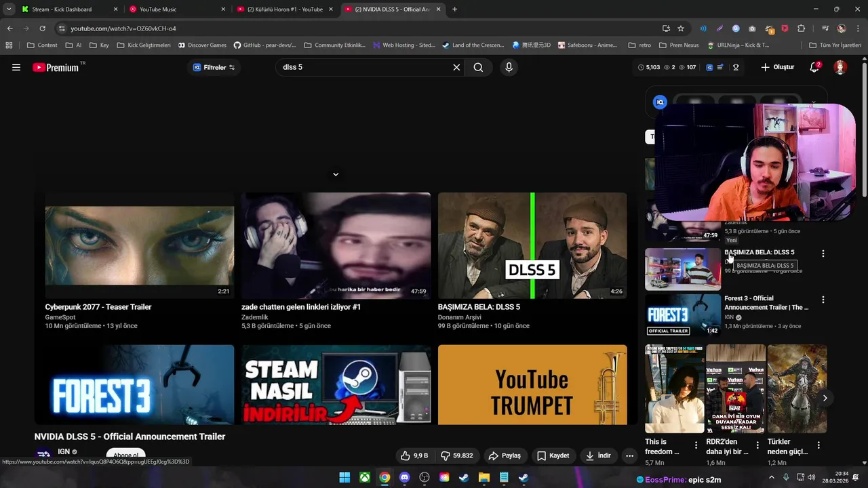
Task: Play BAŞIMIZA BELA: DLSS 5 end-screen thumbnail
Action: click(532, 245)
